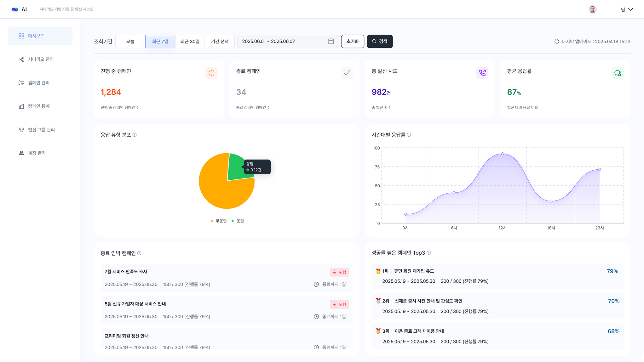Image resolution: width=644 pixels, height=362 pixels.
Task: Open 계정 관리 via account icon
Action: pyautogui.click(x=21, y=153)
